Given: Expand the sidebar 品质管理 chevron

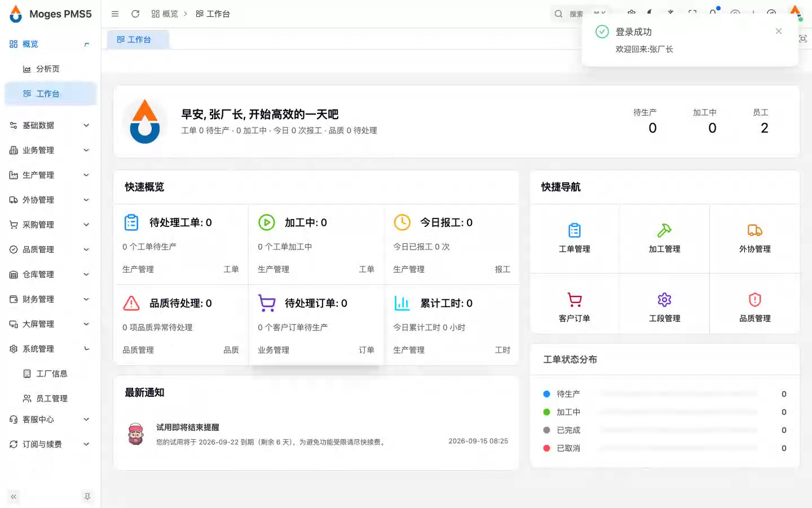Looking at the screenshot, I should click(x=86, y=249).
